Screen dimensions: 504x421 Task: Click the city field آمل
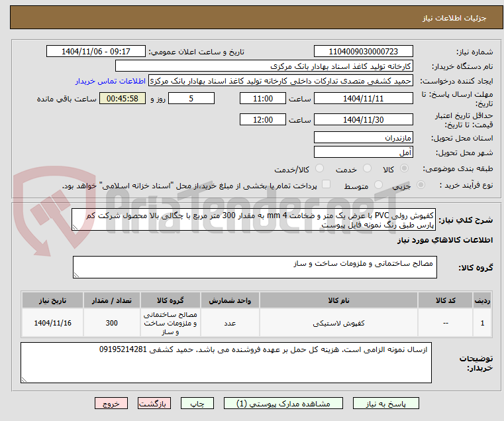point(363,152)
